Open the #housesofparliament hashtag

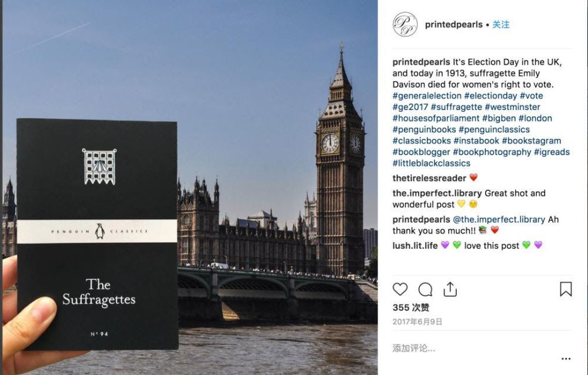tap(436, 118)
